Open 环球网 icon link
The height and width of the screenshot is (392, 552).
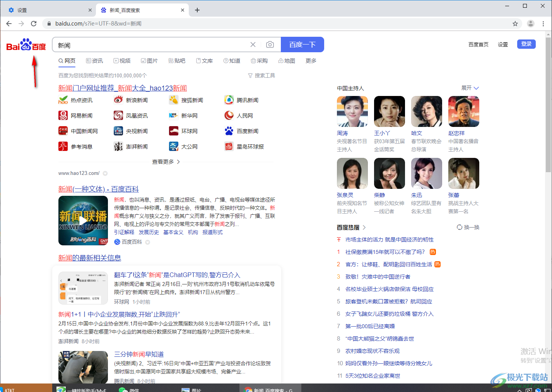click(174, 131)
